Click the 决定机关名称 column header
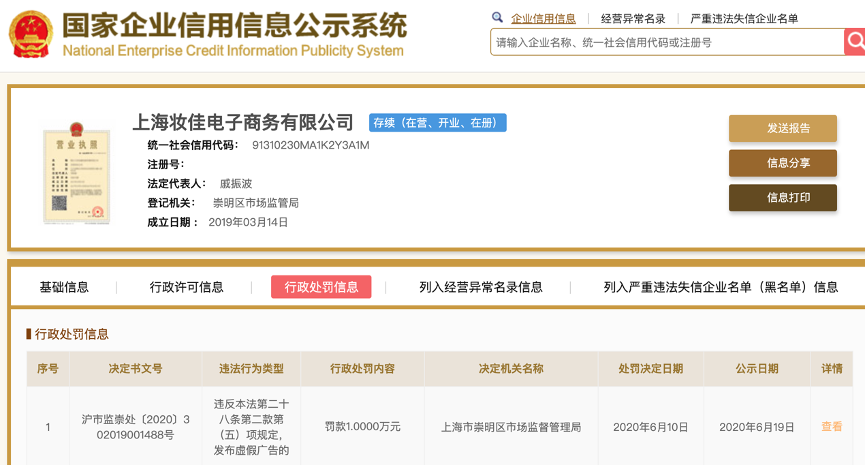 pos(511,368)
